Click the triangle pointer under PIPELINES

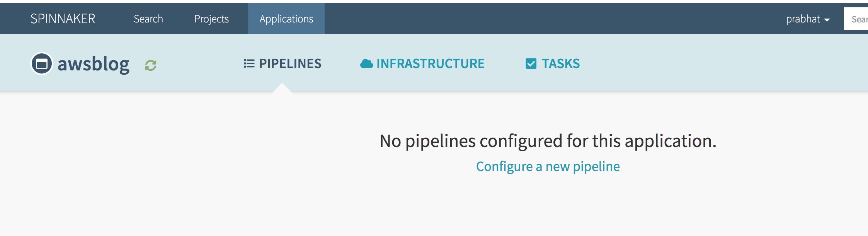click(282, 88)
